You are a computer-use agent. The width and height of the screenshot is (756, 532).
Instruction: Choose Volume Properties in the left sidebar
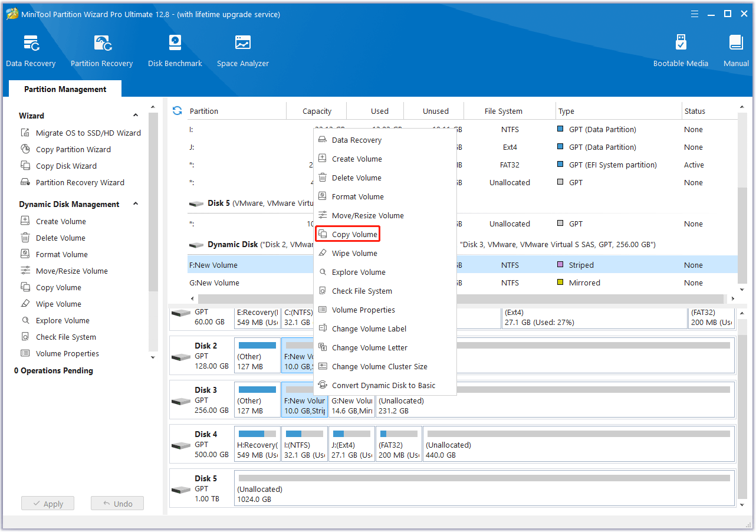click(x=60, y=353)
